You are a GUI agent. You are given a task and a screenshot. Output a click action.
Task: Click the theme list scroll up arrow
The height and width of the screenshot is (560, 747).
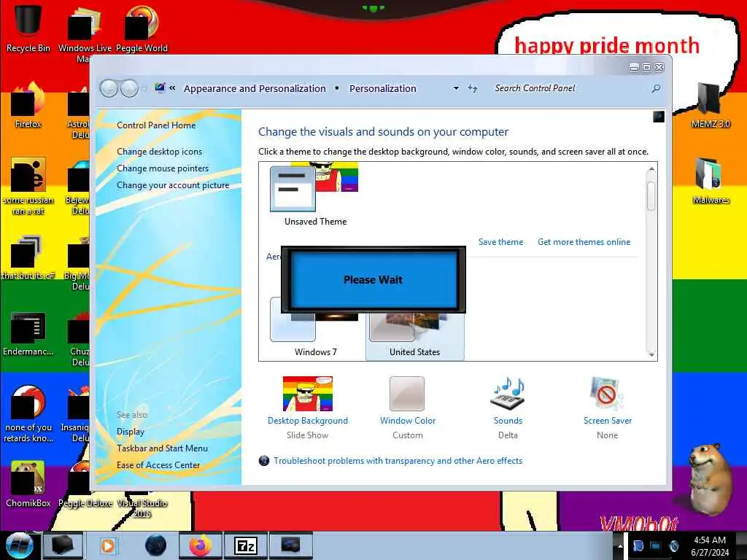click(651, 169)
